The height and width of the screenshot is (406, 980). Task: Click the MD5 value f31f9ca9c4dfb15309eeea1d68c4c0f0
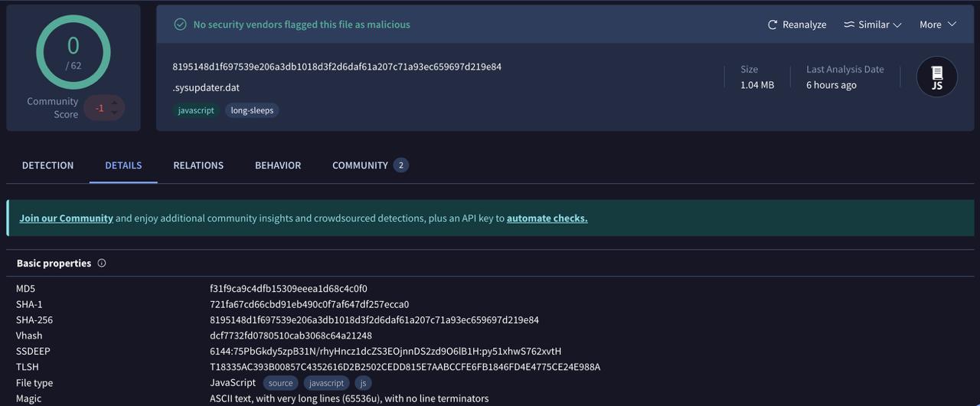[x=289, y=289]
